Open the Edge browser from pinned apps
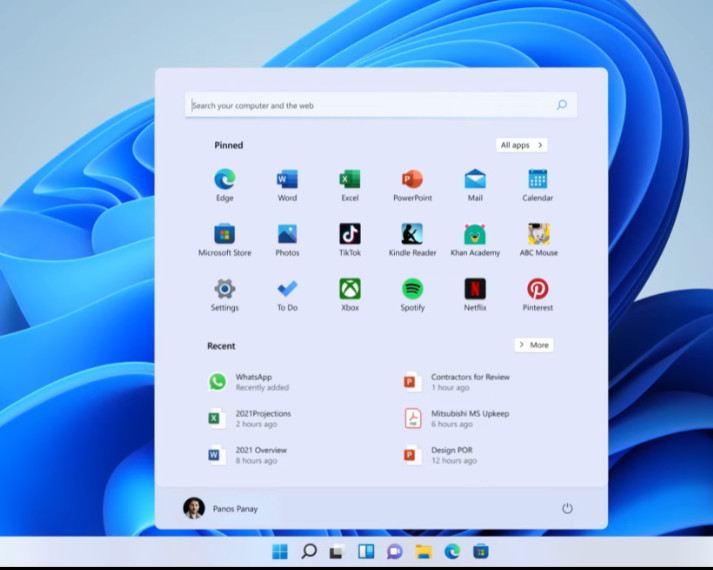The height and width of the screenshot is (570, 713). click(224, 180)
